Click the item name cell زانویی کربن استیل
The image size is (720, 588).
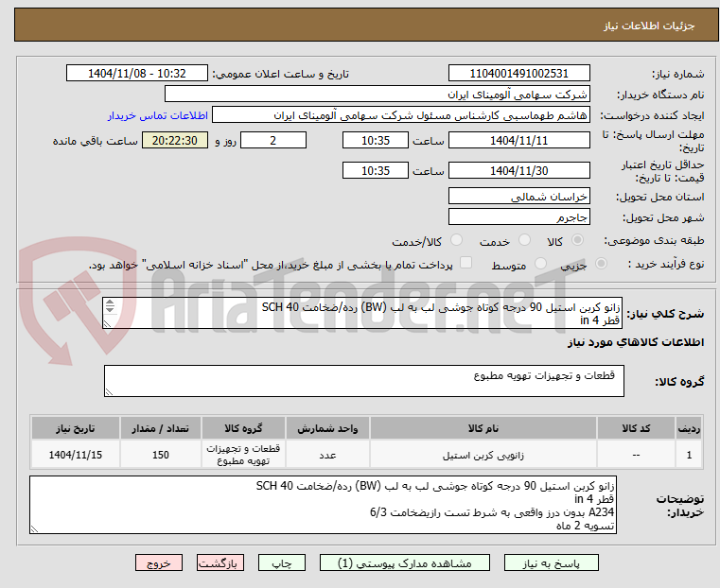pos(483,455)
